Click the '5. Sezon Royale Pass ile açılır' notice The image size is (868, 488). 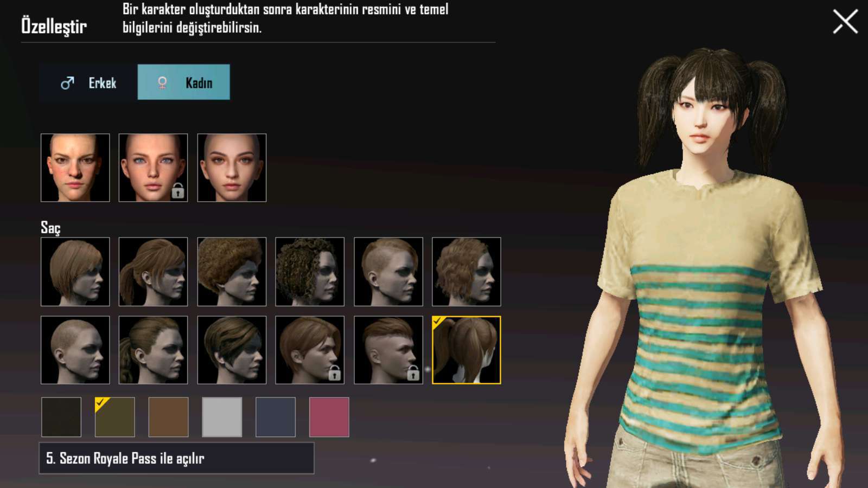click(177, 458)
